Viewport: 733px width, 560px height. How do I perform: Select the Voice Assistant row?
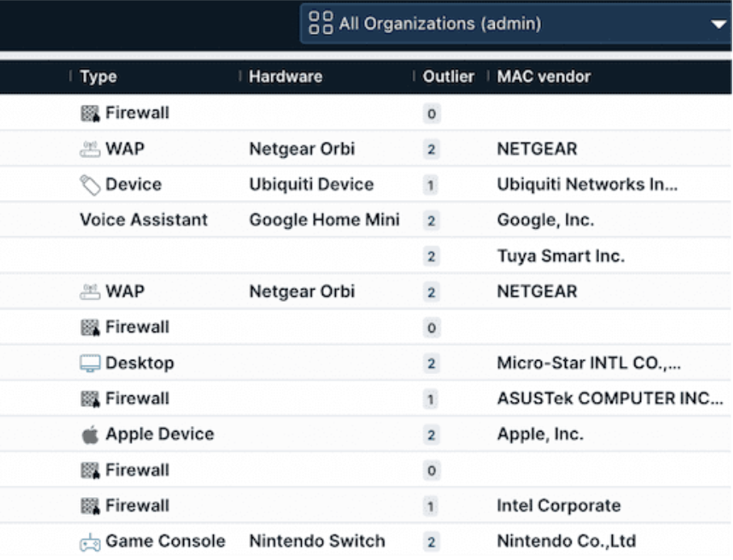(366, 219)
